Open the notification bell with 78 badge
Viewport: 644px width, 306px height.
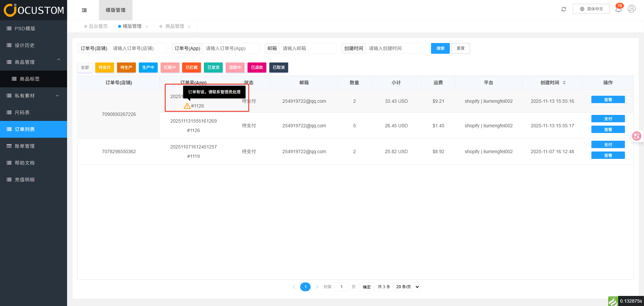click(x=618, y=9)
